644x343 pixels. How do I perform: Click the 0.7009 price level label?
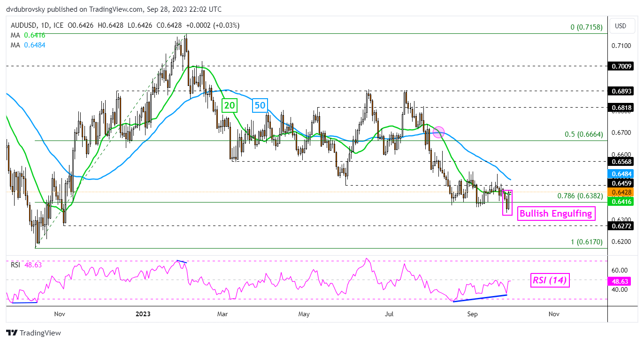point(622,66)
